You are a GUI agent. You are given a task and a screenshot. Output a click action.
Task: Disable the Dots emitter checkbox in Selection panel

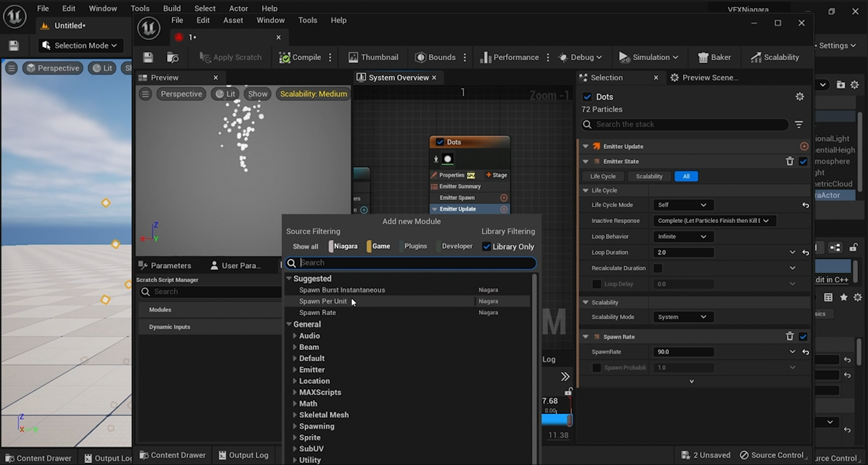click(x=587, y=97)
